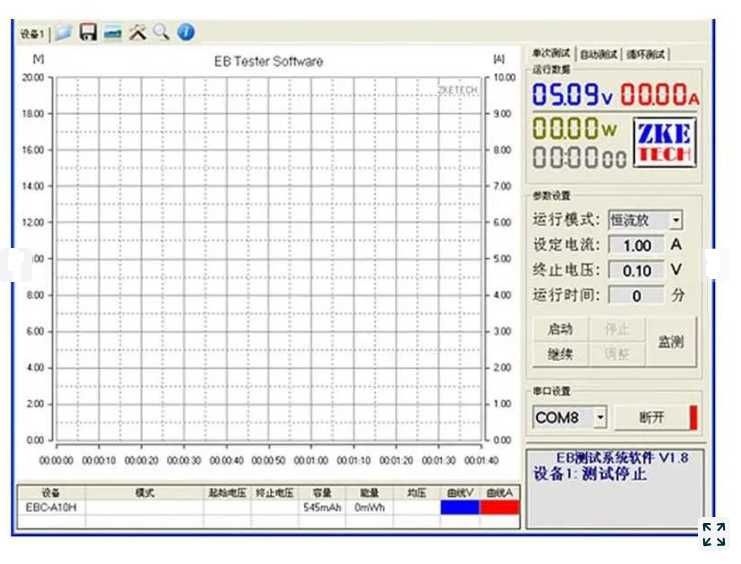Click the blue device card toolbar icon
Image resolution: width=741 pixels, height=564 pixels.
[112, 33]
